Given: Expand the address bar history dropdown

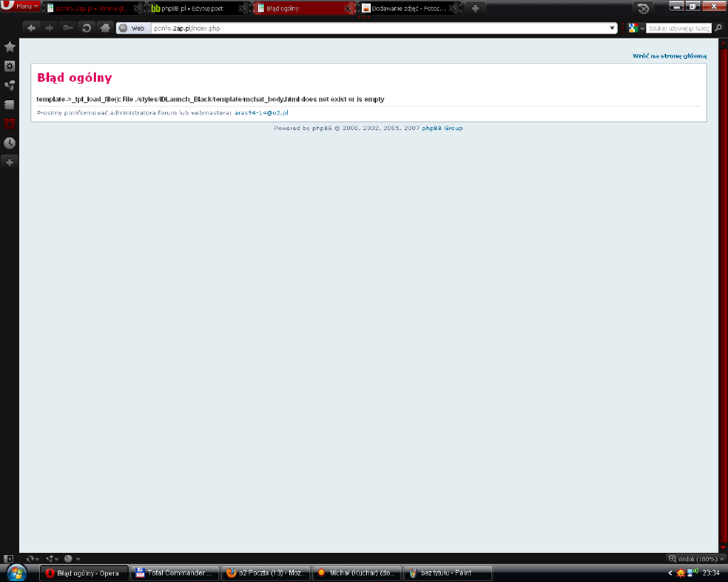Looking at the screenshot, I should point(613,28).
